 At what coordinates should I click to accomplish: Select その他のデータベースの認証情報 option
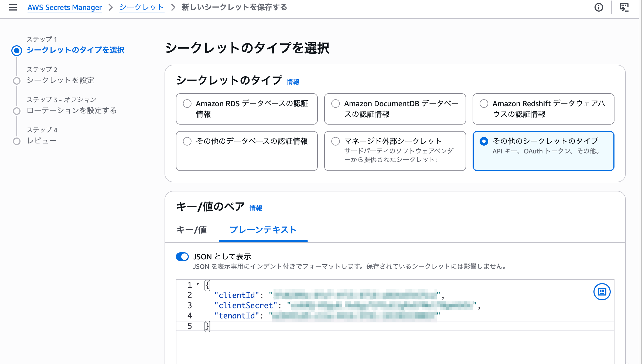(x=247, y=151)
